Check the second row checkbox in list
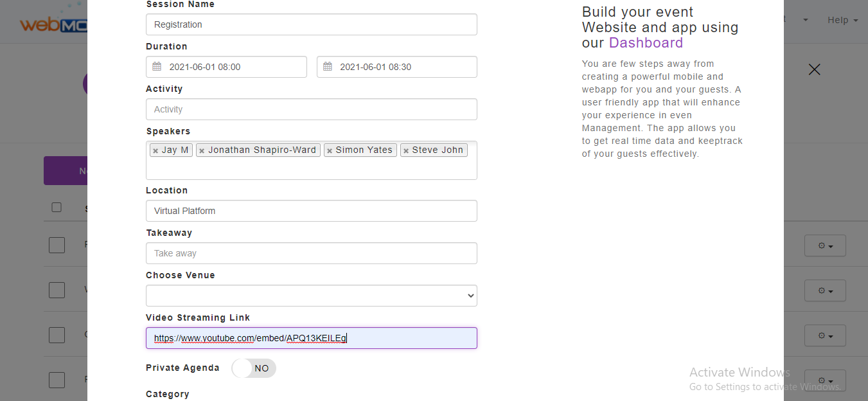The image size is (868, 401). 57,290
